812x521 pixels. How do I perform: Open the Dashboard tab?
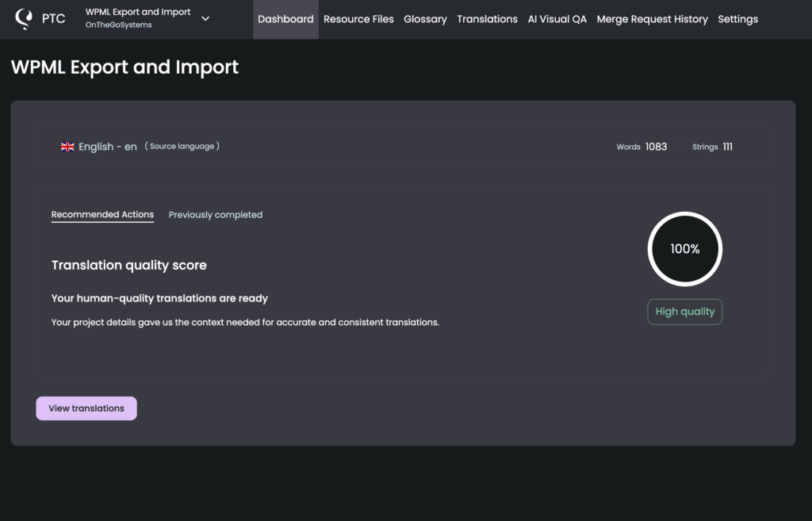(x=285, y=19)
